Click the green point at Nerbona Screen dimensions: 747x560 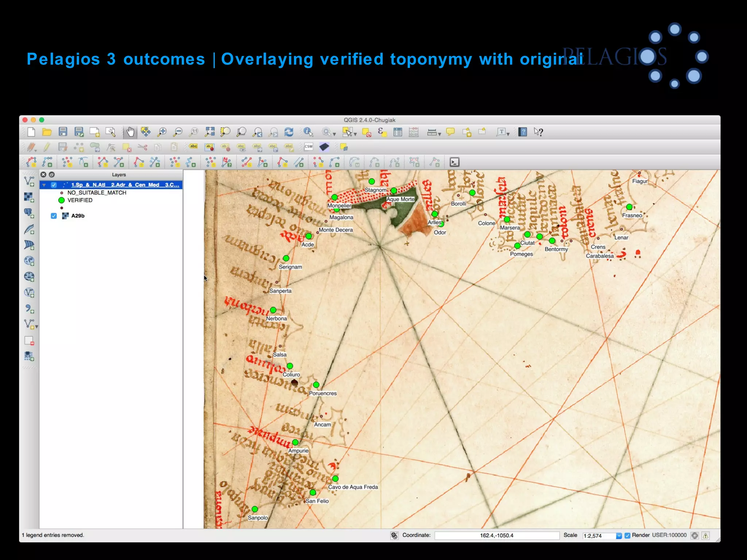(x=273, y=310)
